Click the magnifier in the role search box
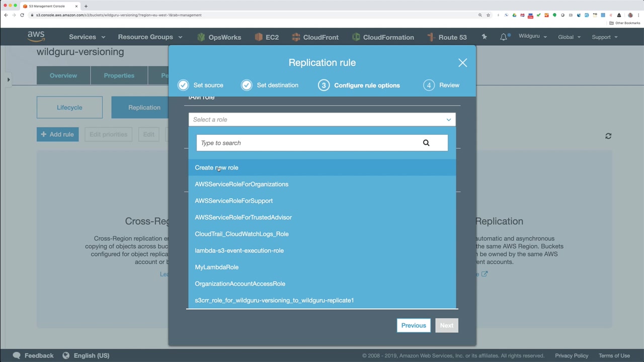Viewport: 644px width, 362px height. click(426, 143)
